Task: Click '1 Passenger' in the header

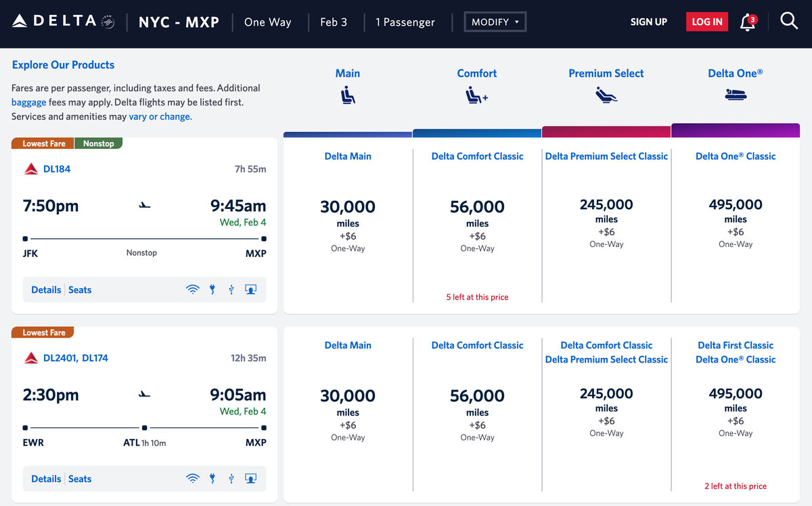Action: (x=405, y=22)
